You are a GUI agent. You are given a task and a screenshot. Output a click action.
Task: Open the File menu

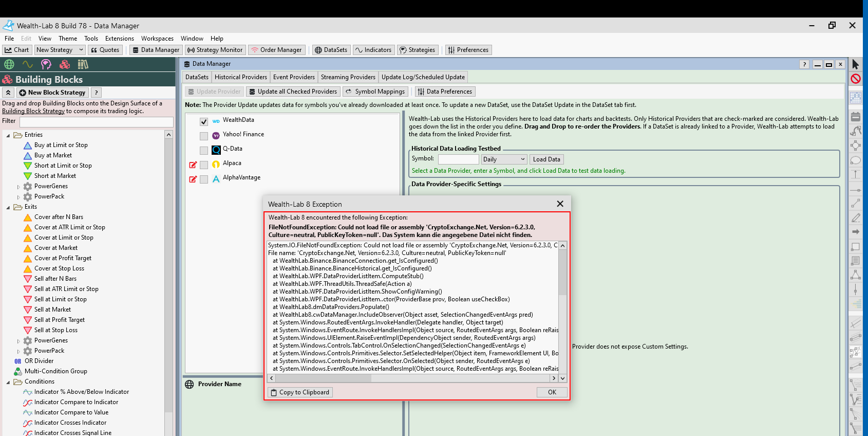tap(9, 39)
